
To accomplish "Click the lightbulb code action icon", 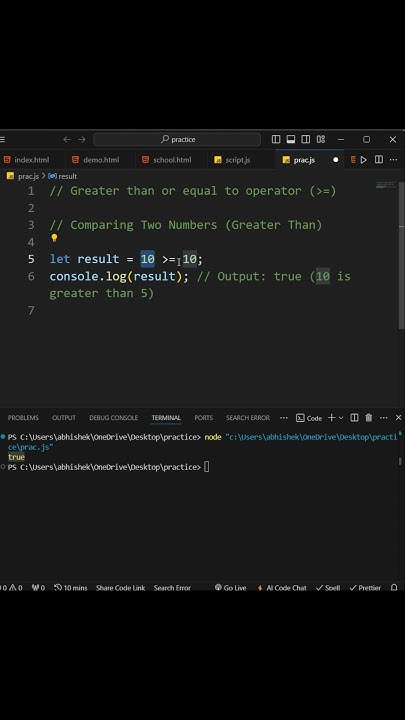I will pyautogui.click(x=54, y=238).
